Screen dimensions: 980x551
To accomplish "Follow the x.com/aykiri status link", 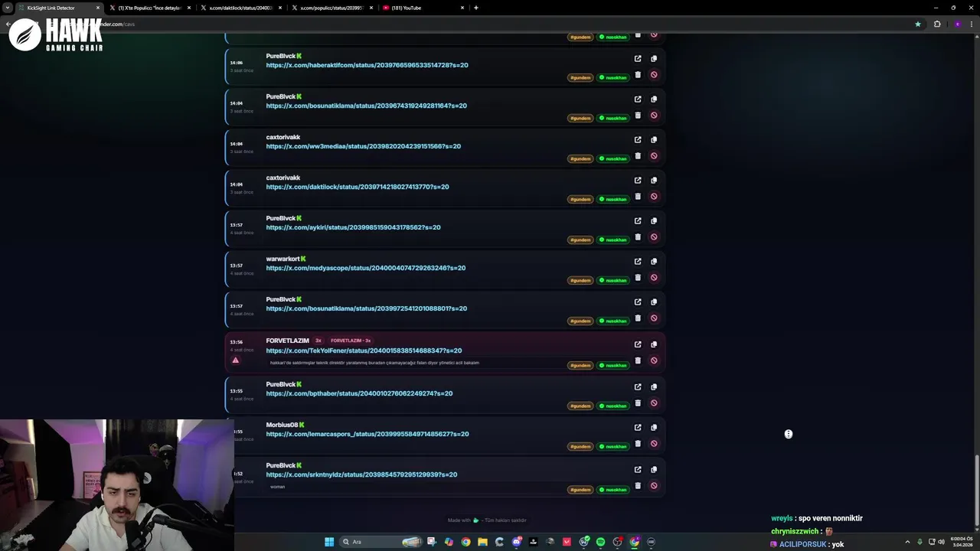I will (353, 227).
